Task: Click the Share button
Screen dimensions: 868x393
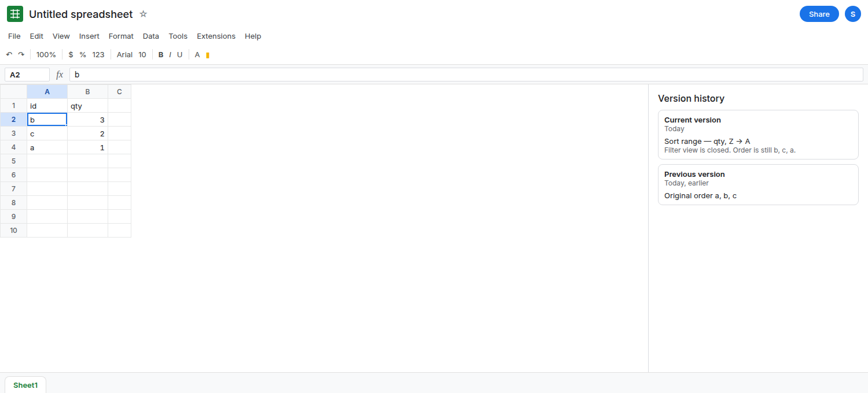Action: [x=819, y=14]
